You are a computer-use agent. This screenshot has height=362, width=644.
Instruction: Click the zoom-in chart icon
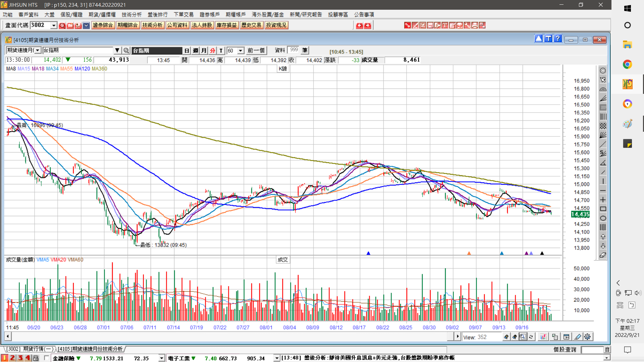[x=506, y=337]
